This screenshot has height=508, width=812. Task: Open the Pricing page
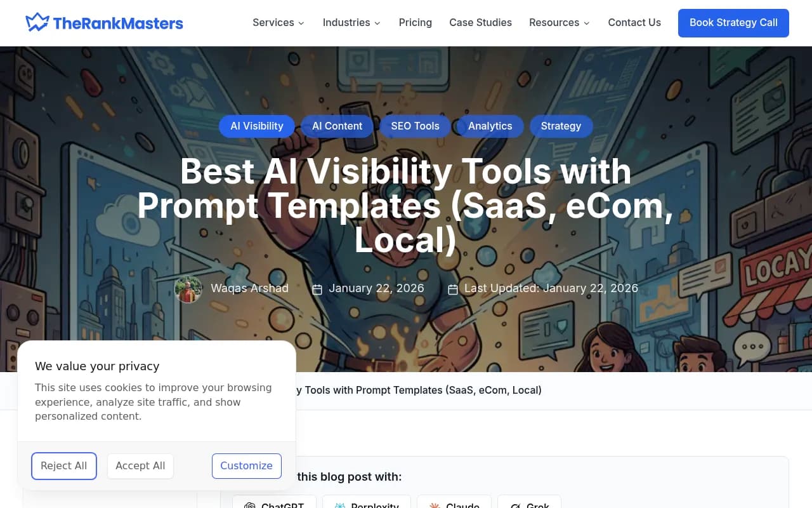pyautogui.click(x=415, y=23)
